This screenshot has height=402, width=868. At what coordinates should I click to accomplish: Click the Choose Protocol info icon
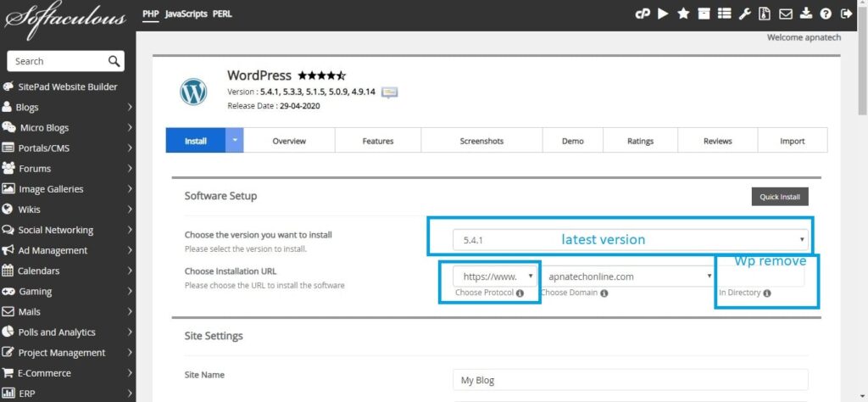[520, 293]
